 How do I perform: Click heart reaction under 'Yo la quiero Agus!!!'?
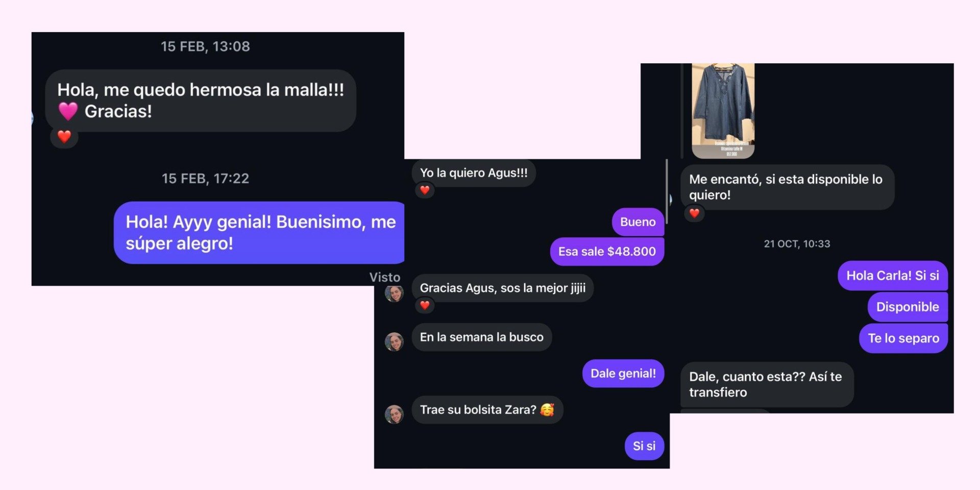[425, 190]
